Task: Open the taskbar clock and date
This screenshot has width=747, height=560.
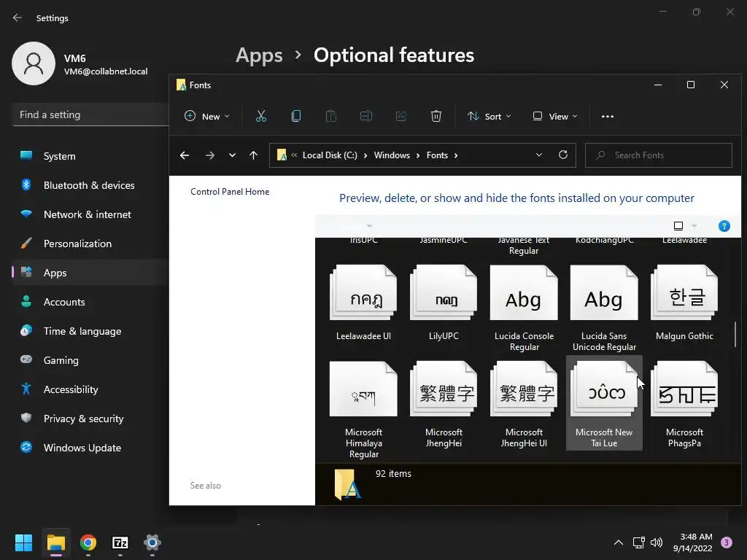Action: (693, 542)
